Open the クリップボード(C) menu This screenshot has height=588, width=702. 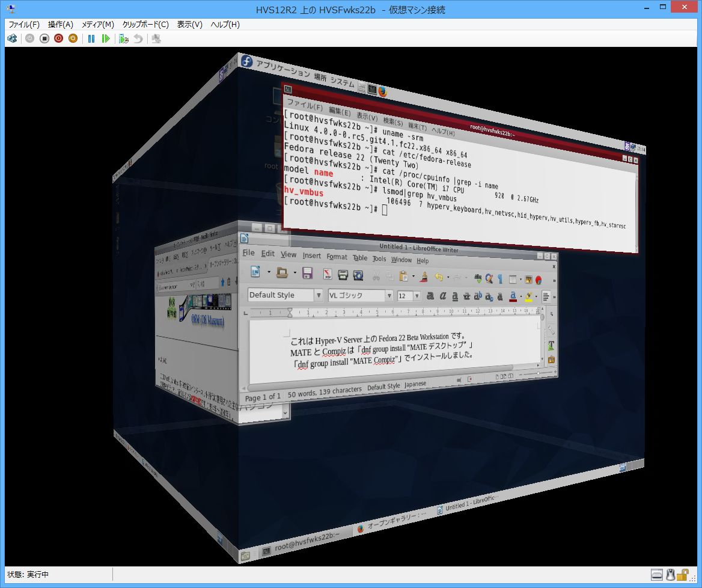[145, 25]
